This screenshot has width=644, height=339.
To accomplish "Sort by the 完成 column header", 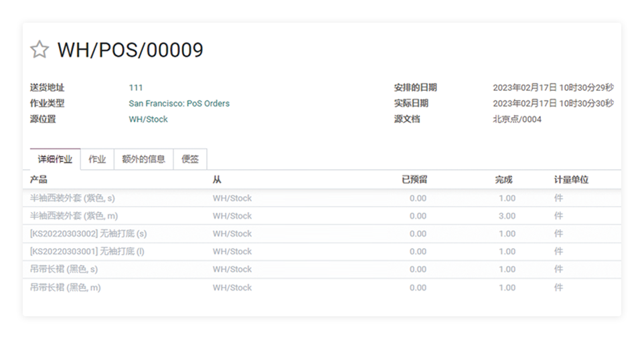I will tap(503, 180).
